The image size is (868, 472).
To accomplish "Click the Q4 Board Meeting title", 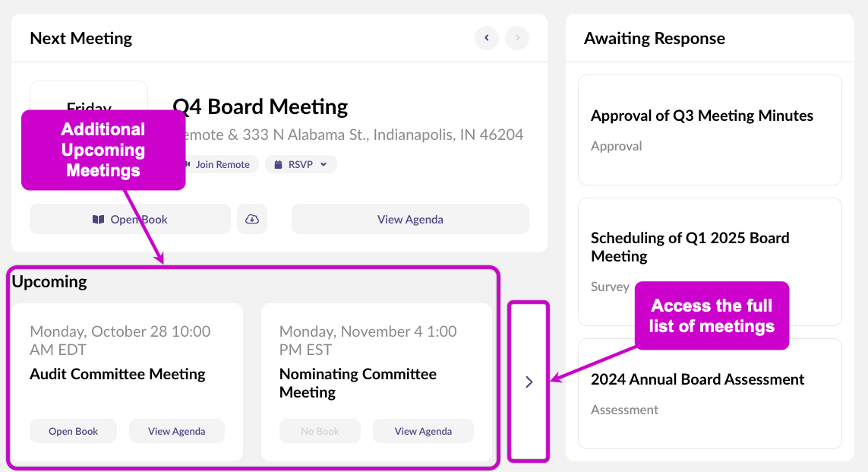I will [260, 106].
